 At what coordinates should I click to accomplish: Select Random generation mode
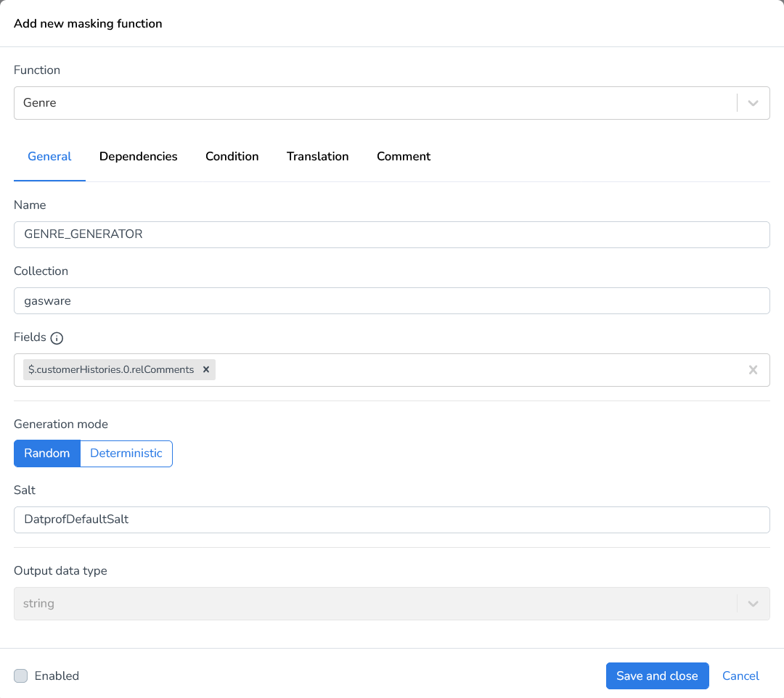pyautogui.click(x=47, y=453)
